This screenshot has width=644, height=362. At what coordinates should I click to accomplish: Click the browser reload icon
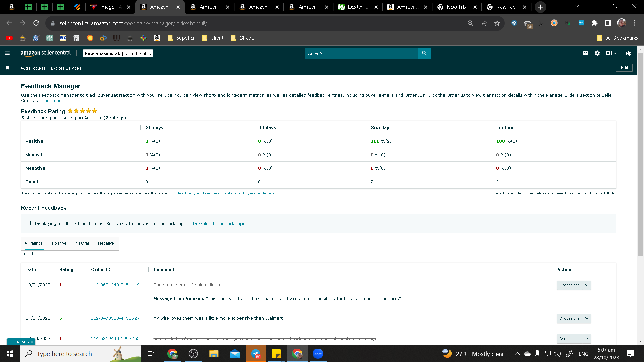click(x=36, y=23)
